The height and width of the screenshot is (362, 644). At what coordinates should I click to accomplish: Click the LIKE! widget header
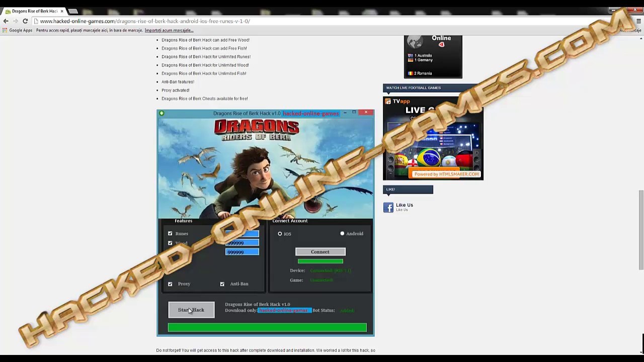point(408,190)
